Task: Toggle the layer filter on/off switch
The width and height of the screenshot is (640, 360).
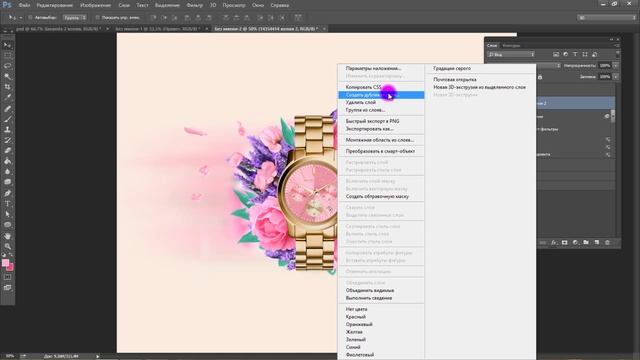Action: [618, 53]
